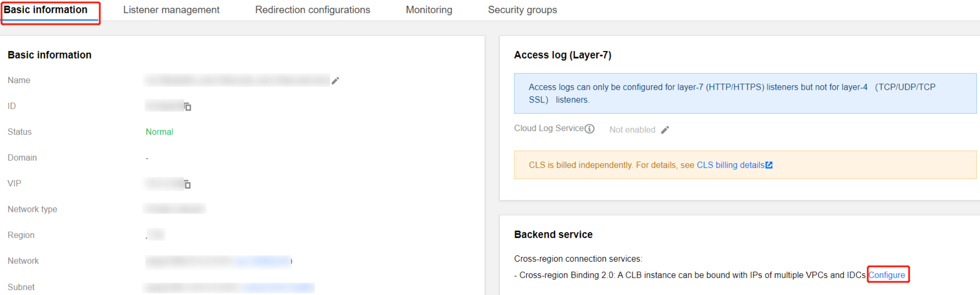The height and width of the screenshot is (295, 980).
Task: Go to the Monitoring tab
Action: click(429, 10)
